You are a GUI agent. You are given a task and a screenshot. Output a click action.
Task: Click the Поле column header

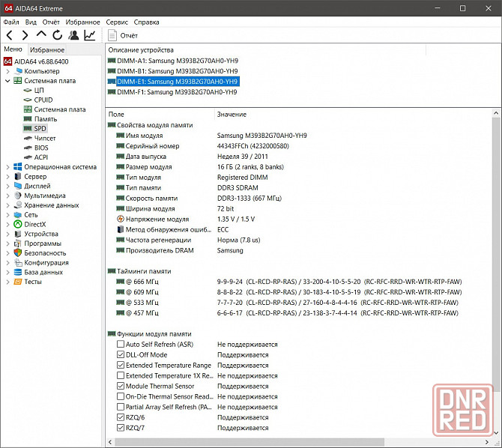click(x=116, y=115)
